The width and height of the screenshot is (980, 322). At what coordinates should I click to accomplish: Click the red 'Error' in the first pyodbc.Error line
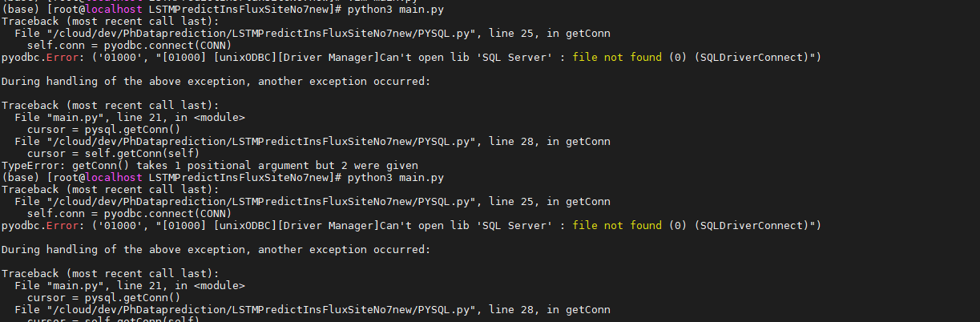tap(61, 57)
